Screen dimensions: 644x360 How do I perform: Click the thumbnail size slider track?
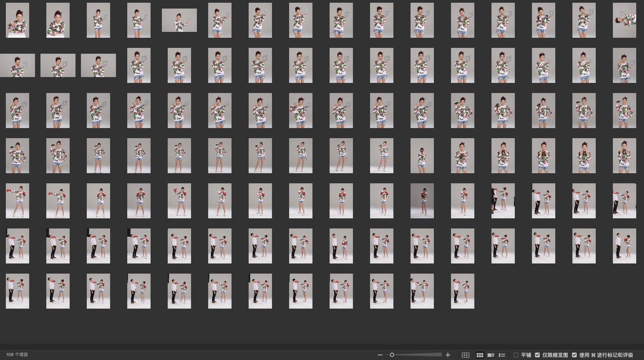416,355
